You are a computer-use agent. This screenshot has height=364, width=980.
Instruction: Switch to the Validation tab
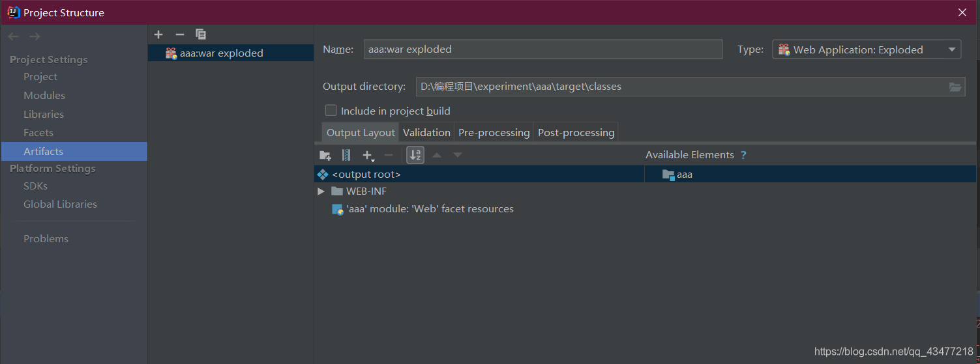tap(426, 133)
